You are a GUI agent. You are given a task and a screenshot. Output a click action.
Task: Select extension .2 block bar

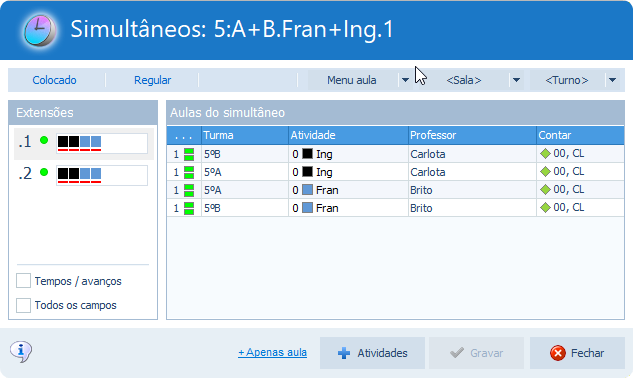click(102, 175)
